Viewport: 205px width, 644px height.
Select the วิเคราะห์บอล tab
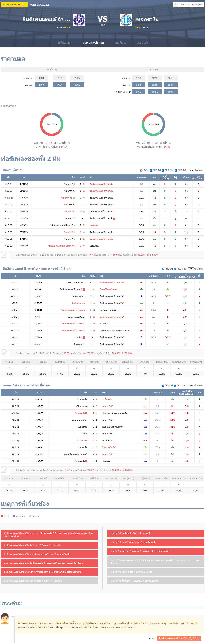(x=93, y=43)
